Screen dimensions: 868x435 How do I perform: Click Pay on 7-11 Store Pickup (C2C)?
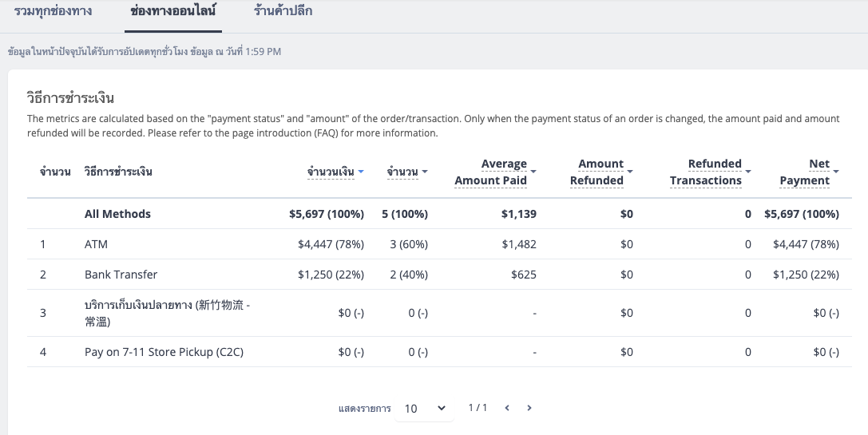point(164,352)
